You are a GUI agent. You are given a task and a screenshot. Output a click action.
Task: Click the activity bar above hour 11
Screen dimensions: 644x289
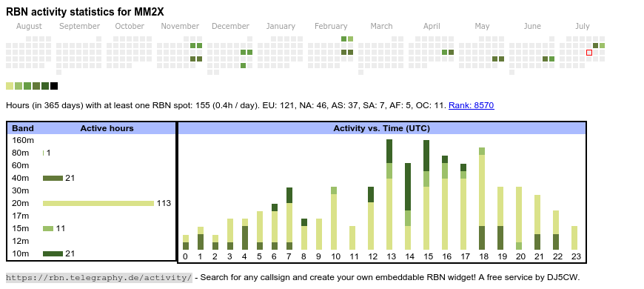352,238
